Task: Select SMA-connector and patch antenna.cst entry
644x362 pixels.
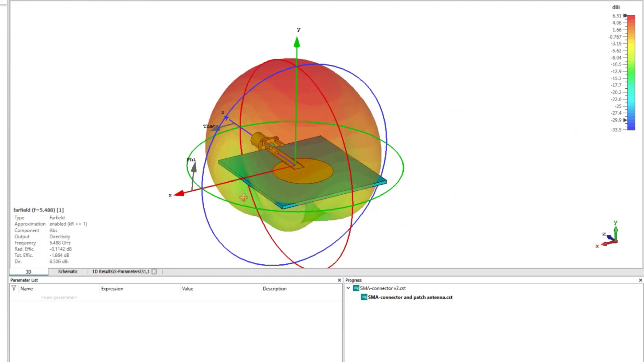Action: pos(410,297)
